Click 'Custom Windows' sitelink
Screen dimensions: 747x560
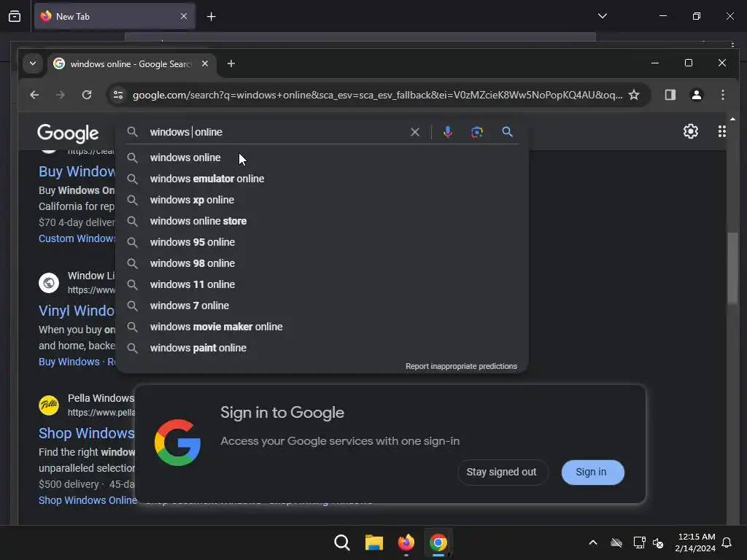pos(77,238)
